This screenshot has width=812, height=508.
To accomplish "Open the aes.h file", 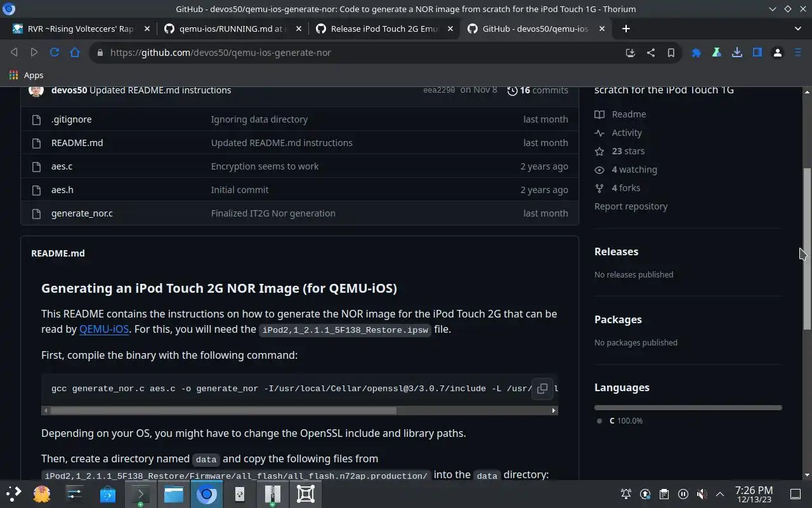I will coord(62,190).
